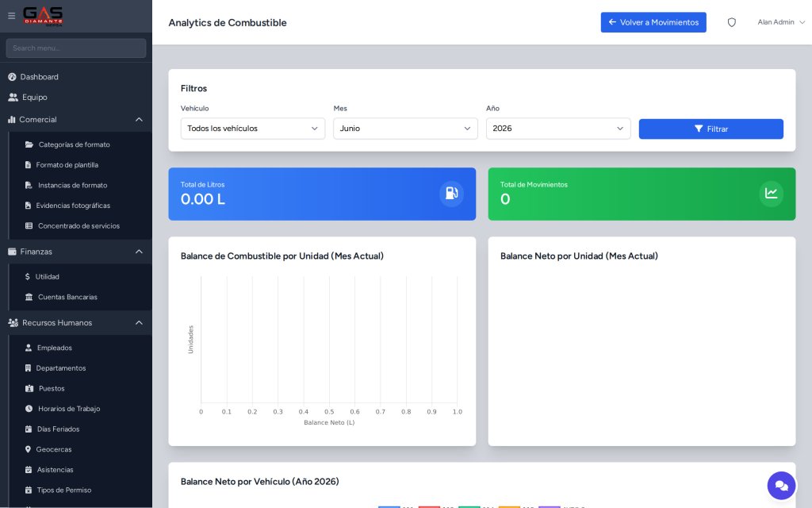812x508 pixels.
Task: Click the Categorías de formato folder icon
Action: 29,144
